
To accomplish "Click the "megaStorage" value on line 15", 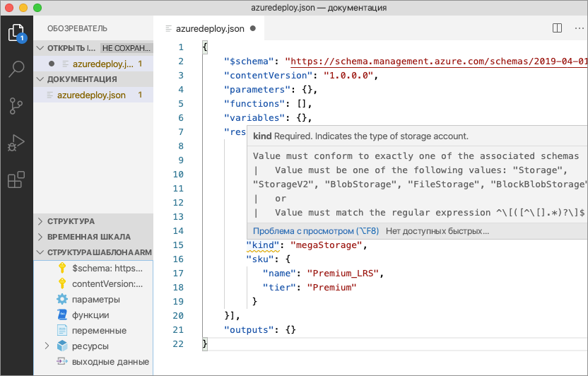I will click(326, 245).
